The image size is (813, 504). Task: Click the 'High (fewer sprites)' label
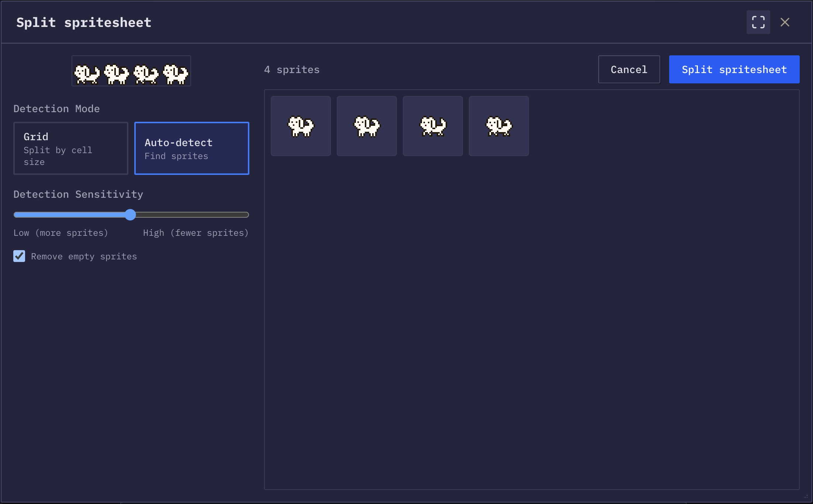[196, 233]
